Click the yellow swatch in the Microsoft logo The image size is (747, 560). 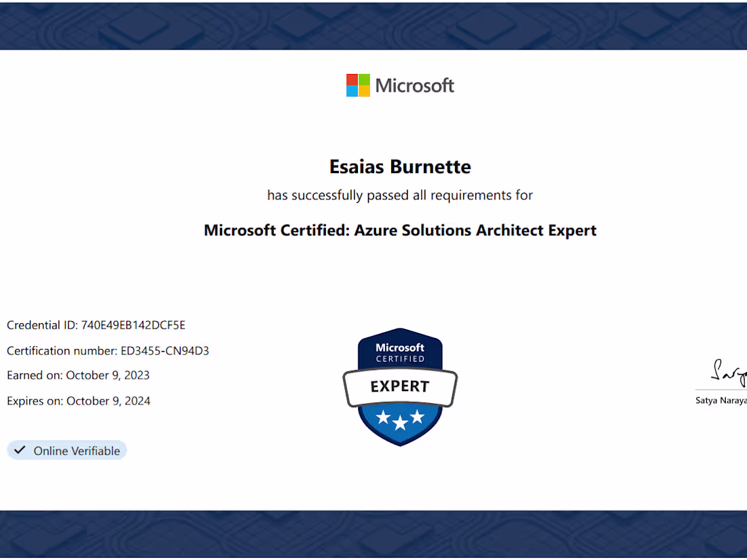(x=363, y=90)
